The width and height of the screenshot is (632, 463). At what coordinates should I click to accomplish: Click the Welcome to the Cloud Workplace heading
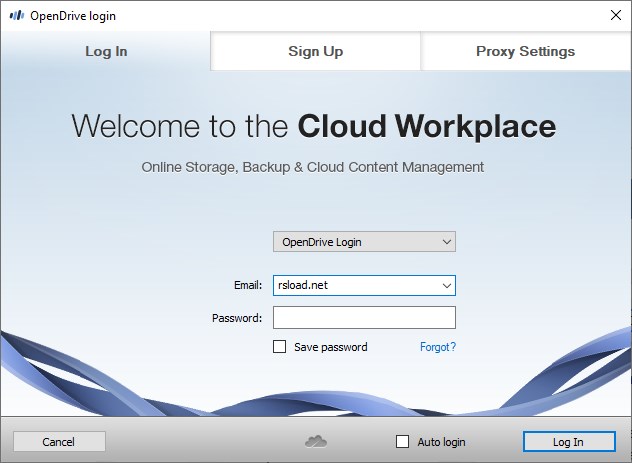[314, 126]
